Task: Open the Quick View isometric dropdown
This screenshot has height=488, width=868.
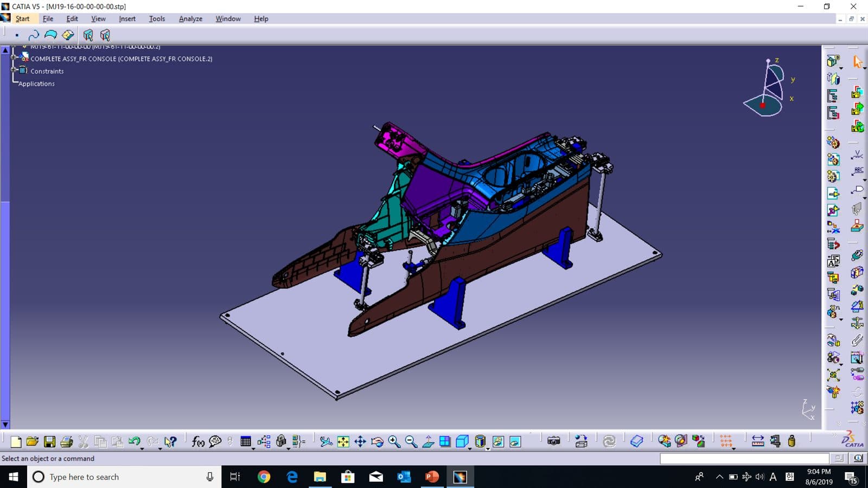Action: 470,448
